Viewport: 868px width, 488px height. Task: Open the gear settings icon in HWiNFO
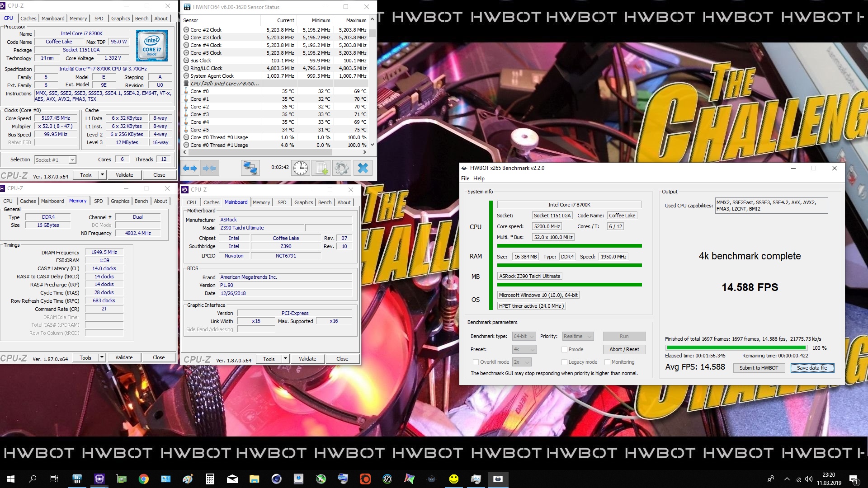coord(342,168)
